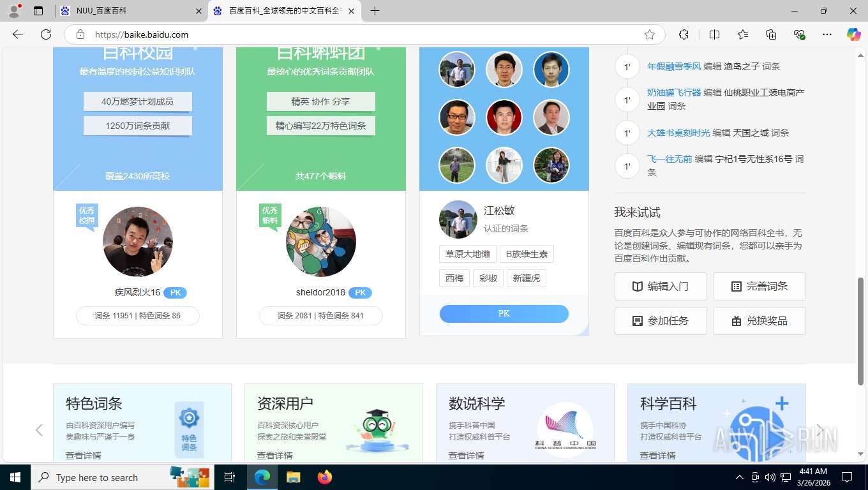
Task: Click the 40万燃梦计划成员 button
Action: click(x=137, y=101)
